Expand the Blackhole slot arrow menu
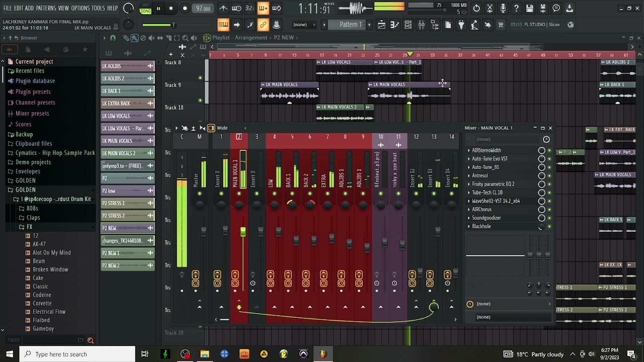644x362 pixels. click(x=469, y=226)
